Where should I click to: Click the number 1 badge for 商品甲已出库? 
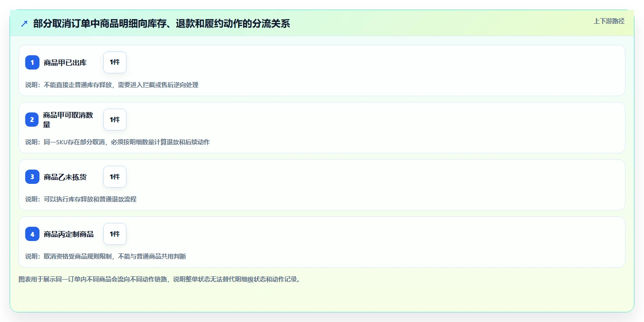point(32,62)
